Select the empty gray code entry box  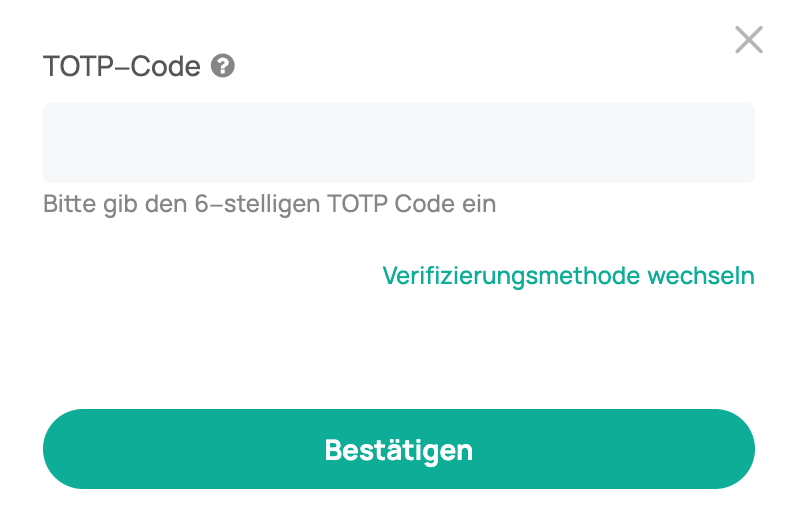point(398,143)
